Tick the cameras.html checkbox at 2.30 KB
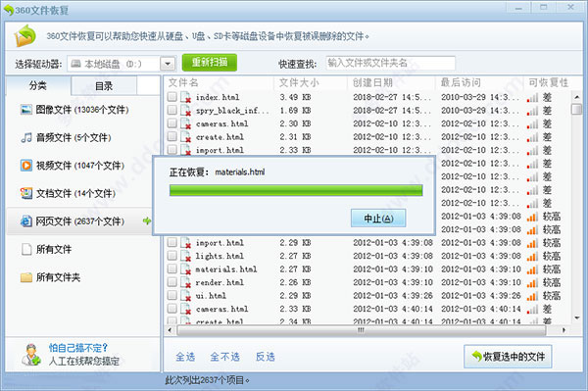 172,123
